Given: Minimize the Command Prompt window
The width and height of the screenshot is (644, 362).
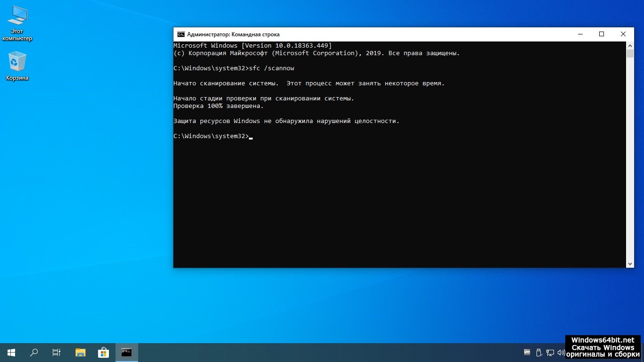Looking at the screenshot, I should coord(580,34).
